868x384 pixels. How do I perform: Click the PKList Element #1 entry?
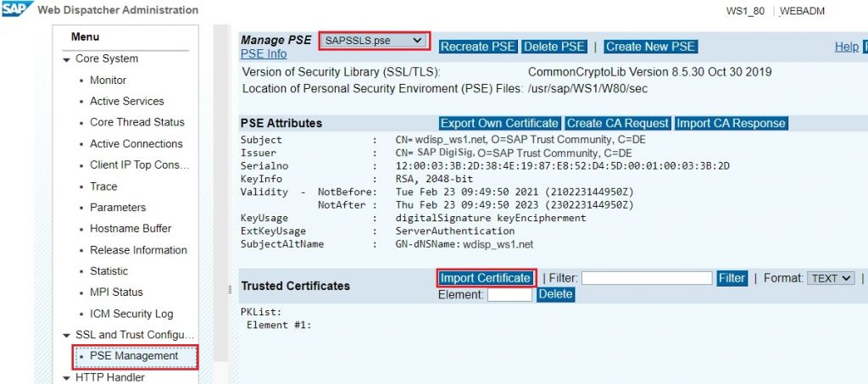[279, 325]
